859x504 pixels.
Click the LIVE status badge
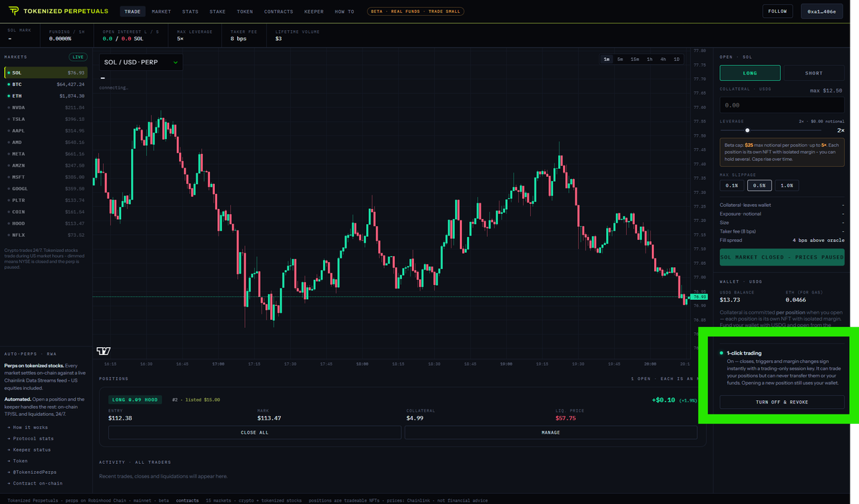78,57
